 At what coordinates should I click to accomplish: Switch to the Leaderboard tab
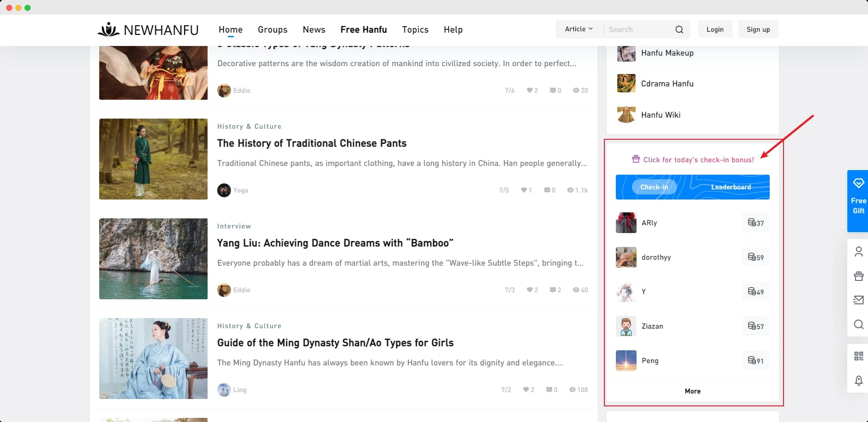(731, 187)
